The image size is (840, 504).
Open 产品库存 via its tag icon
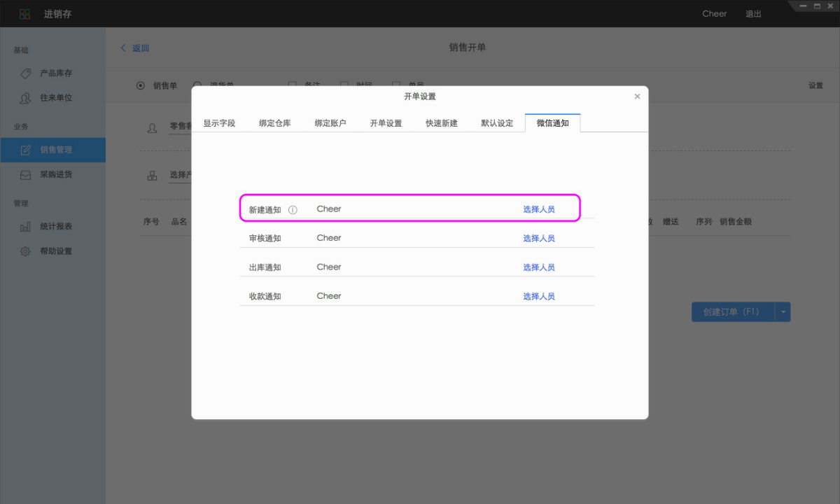(x=25, y=73)
